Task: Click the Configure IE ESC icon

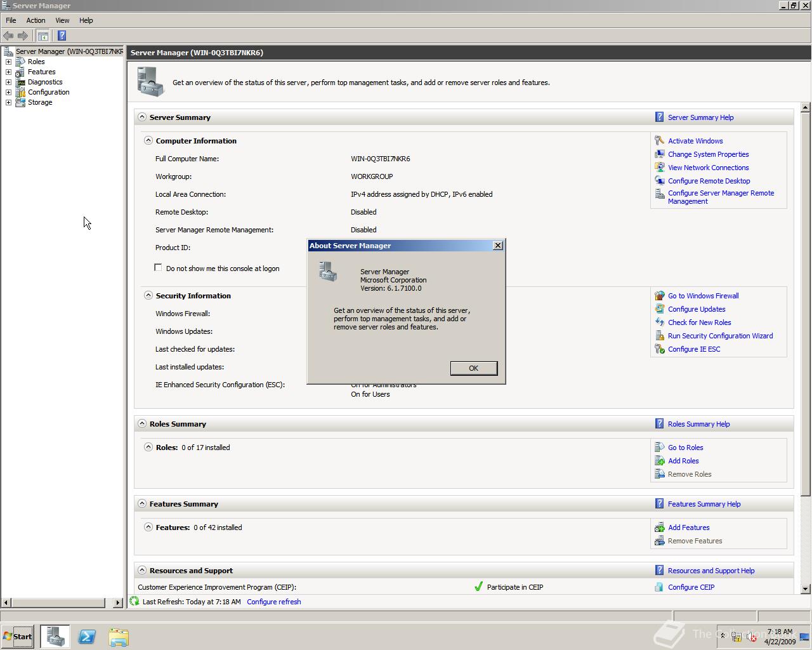Action: 659,349
